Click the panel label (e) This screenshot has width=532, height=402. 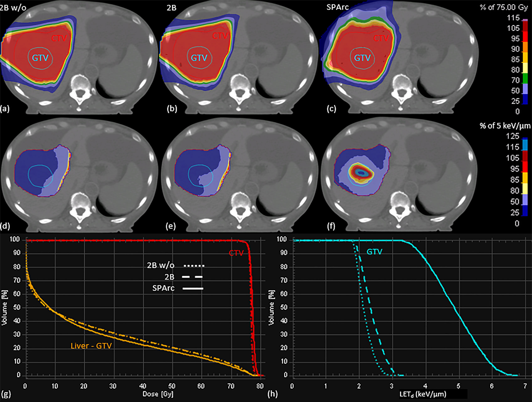tap(171, 226)
